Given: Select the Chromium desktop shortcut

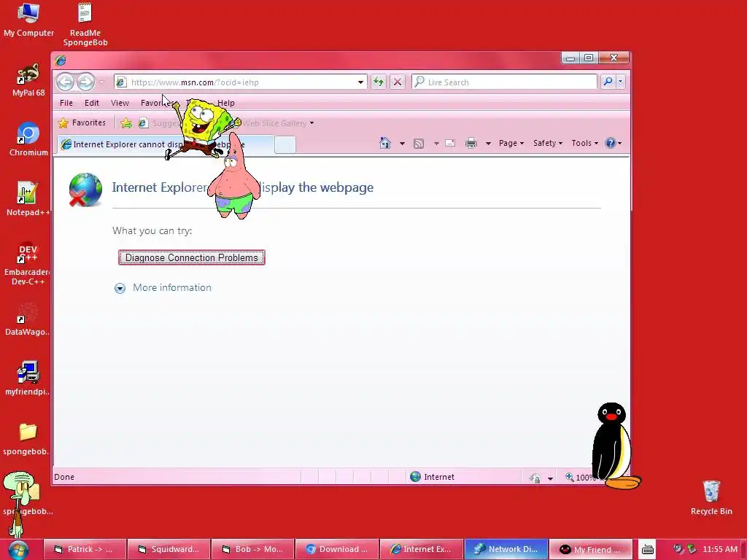Looking at the screenshot, I should coord(28,139).
